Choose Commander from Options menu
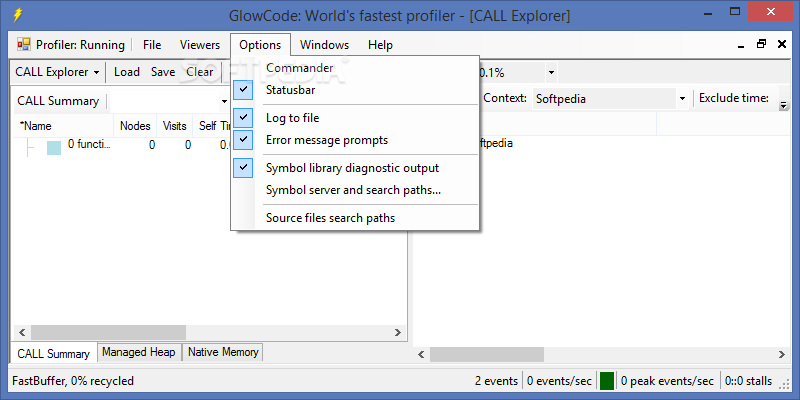This screenshot has height=400, width=800. [355, 68]
